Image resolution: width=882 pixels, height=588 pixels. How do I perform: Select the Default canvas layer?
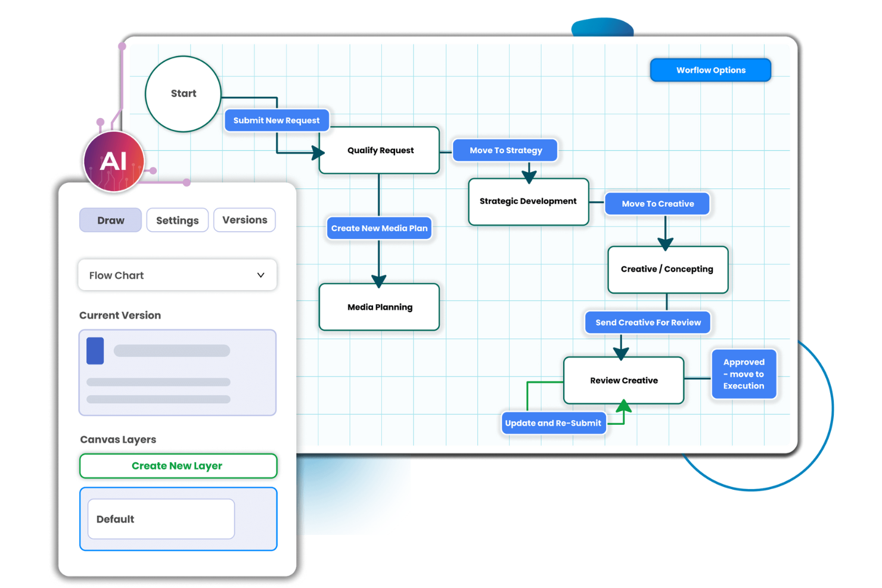(160, 519)
